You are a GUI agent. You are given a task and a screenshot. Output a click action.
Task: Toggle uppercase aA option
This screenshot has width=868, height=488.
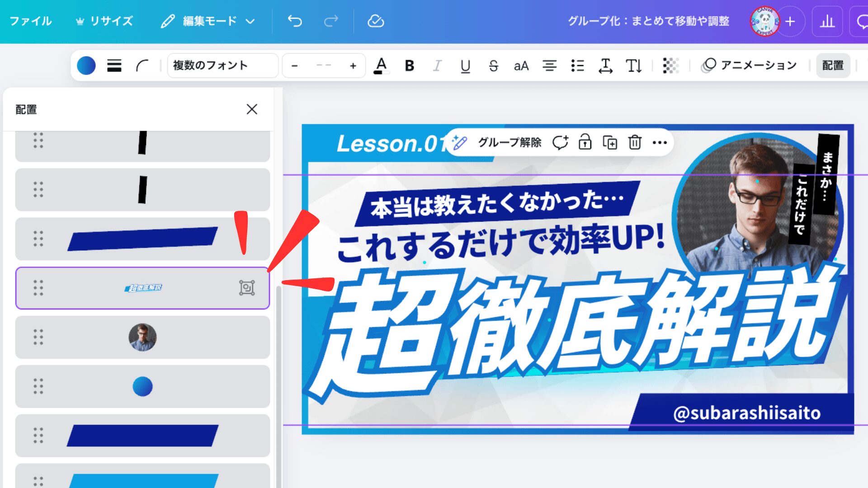(521, 66)
